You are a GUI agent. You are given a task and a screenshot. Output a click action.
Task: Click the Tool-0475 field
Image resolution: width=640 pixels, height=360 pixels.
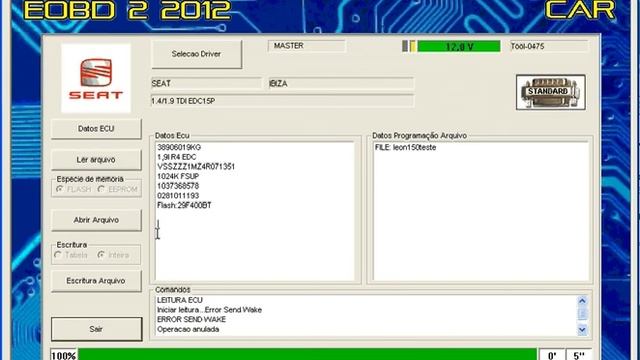coord(549,47)
